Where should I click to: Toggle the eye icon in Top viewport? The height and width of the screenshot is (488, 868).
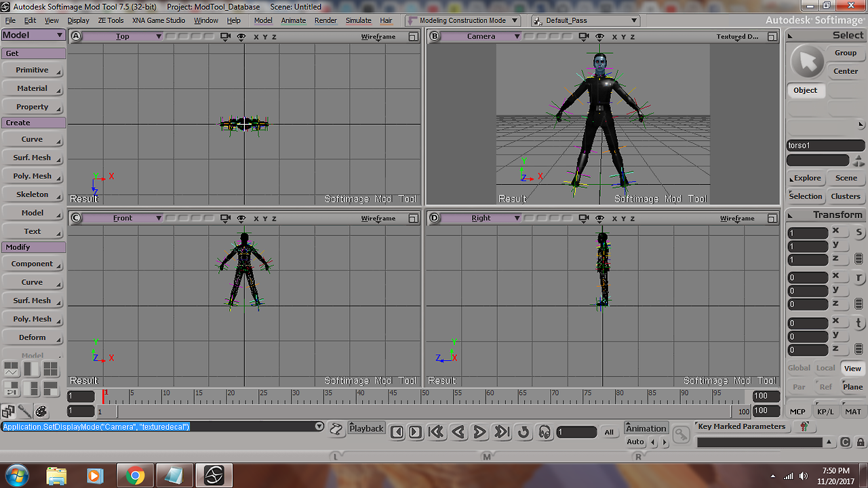[241, 37]
